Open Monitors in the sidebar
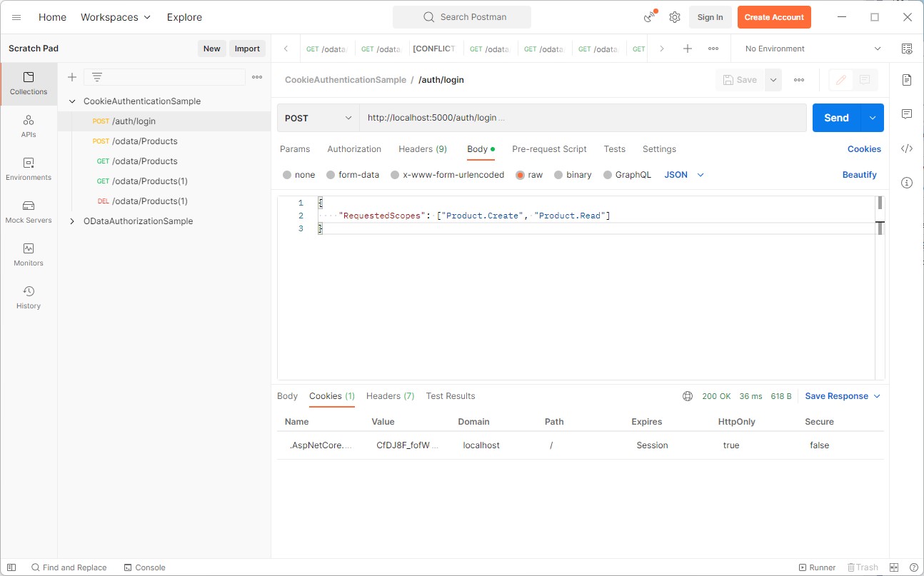 pyautogui.click(x=29, y=255)
